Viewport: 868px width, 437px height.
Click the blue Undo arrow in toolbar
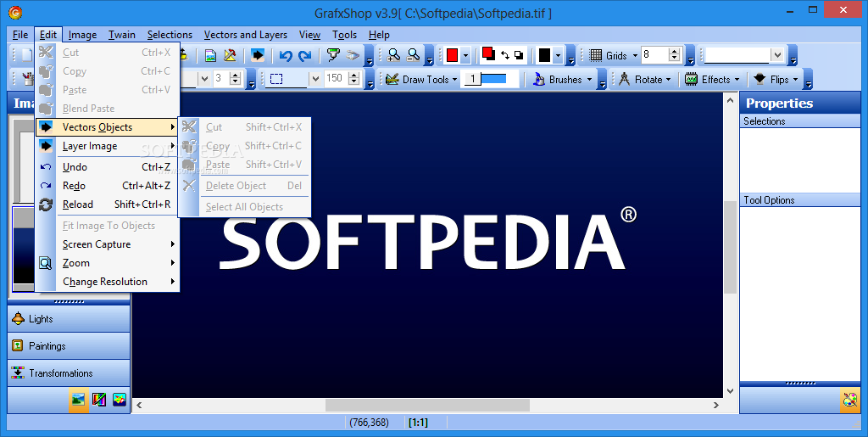coord(286,55)
